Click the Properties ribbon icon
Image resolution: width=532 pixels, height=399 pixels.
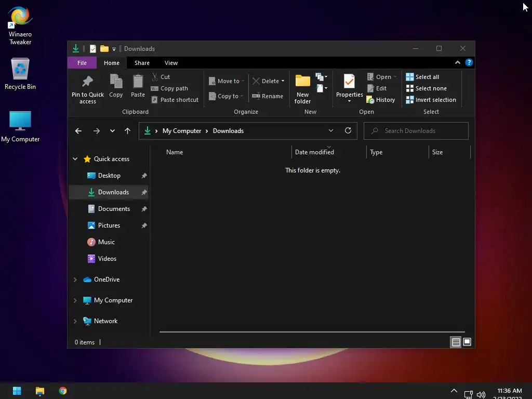349,82
